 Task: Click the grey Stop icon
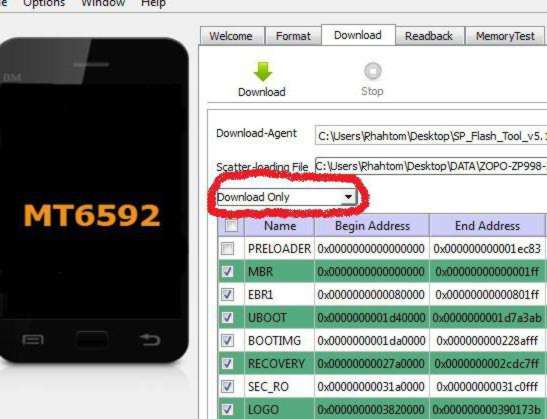(x=373, y=71)
